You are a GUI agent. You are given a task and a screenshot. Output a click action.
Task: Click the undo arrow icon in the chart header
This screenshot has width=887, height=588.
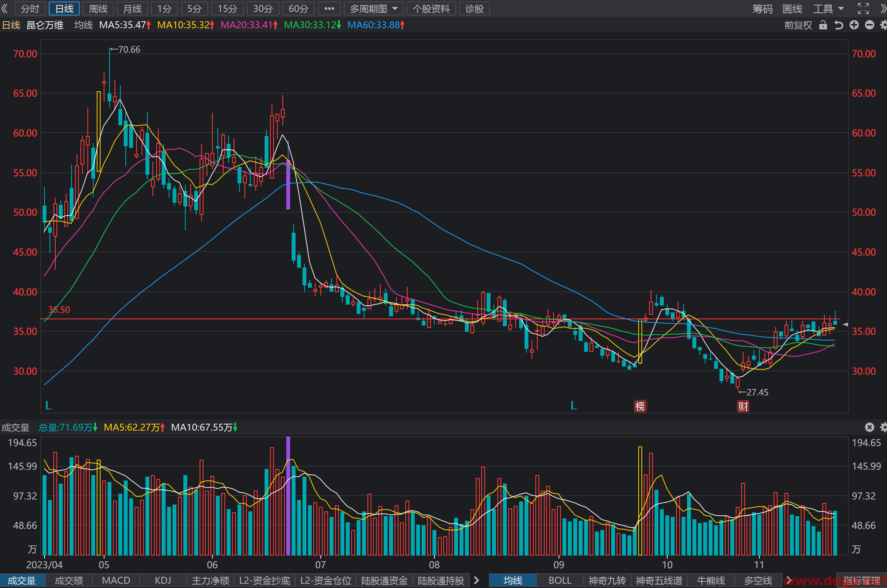(x=839, y=25)
